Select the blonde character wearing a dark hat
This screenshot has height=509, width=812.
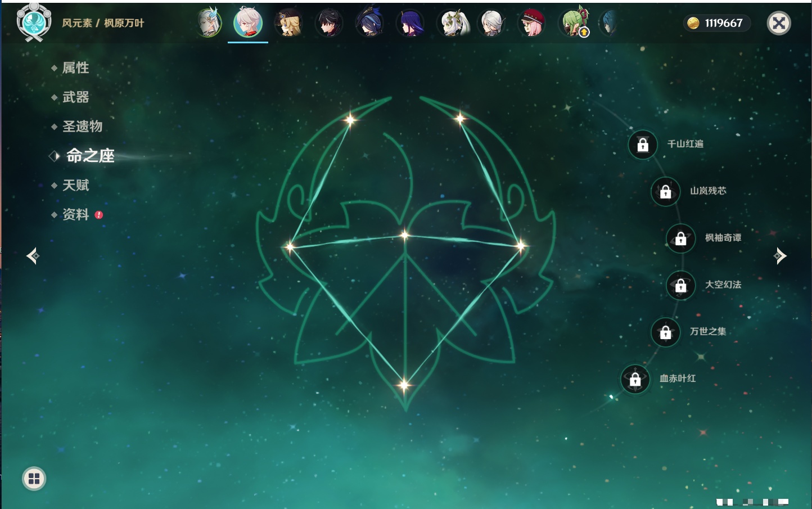[288, 23]
